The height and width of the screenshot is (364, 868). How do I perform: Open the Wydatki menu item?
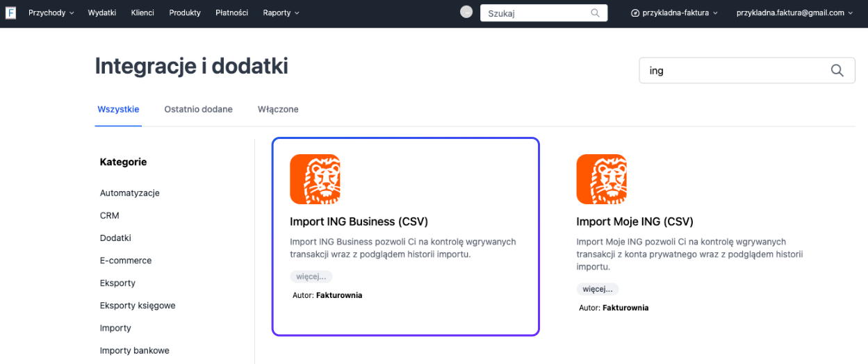tap(102, 13)
